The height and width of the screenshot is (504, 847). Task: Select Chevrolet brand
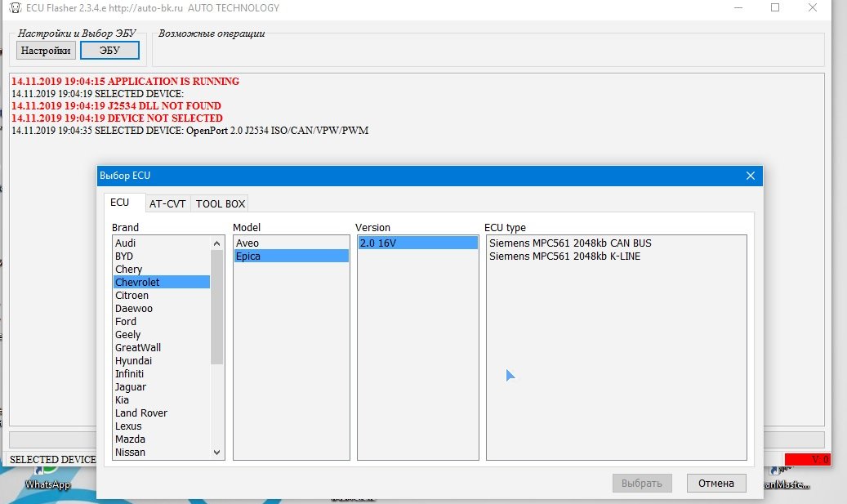[x=162, y=282]
